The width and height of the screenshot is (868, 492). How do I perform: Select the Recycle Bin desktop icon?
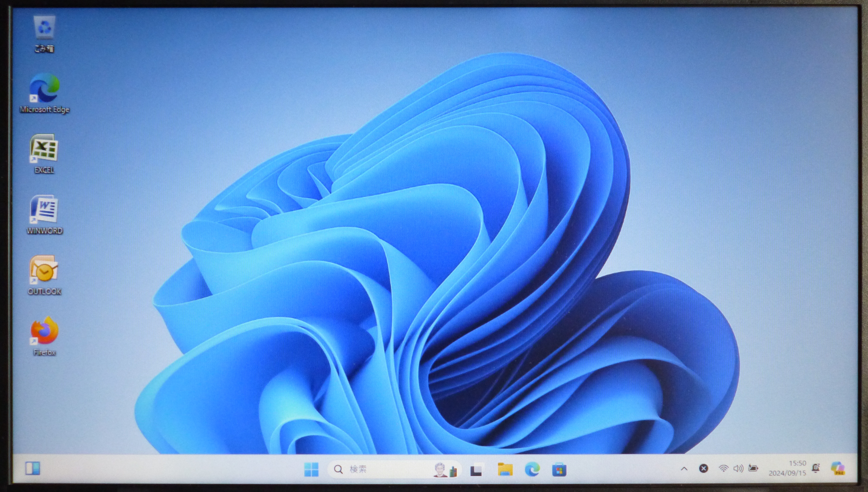(x=44, y=34)
